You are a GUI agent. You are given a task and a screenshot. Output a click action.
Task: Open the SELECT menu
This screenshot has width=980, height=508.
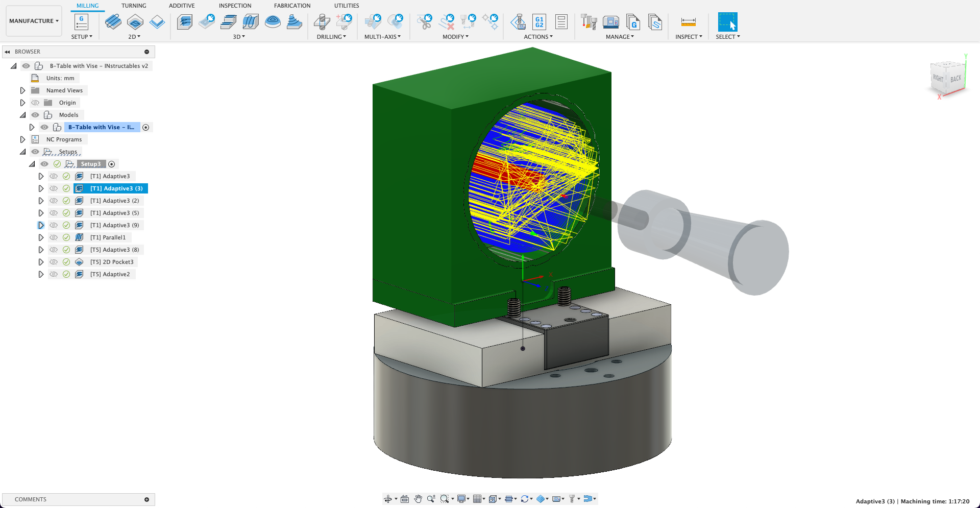728,37
